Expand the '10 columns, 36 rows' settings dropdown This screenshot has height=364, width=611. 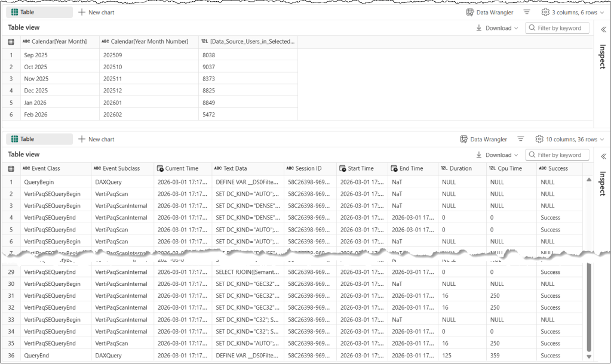click(x=570, y=140)
